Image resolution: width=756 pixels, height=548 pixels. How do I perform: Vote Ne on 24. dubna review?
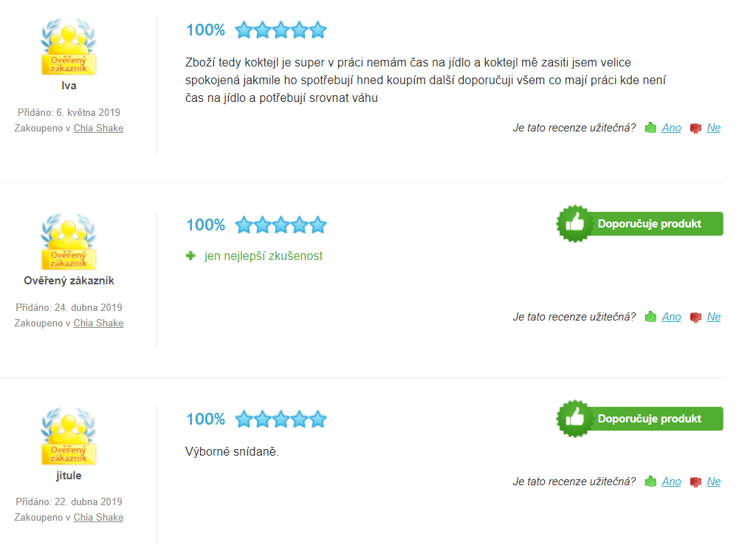[714, 317]
